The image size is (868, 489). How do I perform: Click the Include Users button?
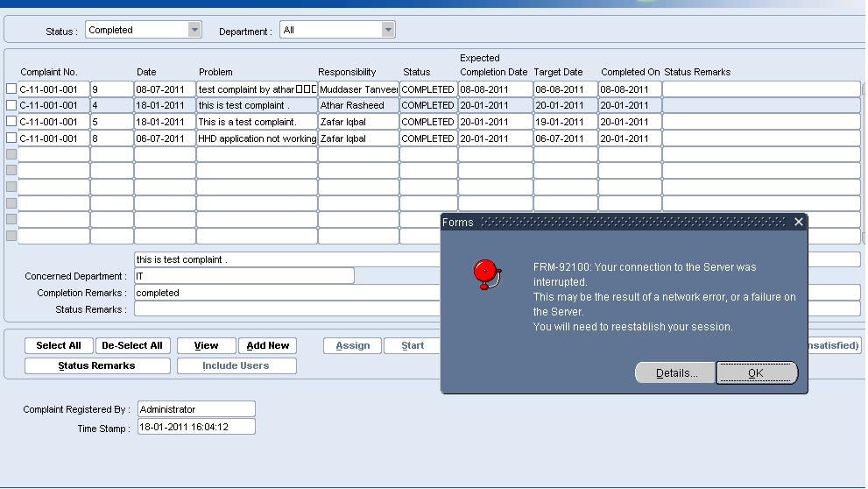tap(236, 366)
